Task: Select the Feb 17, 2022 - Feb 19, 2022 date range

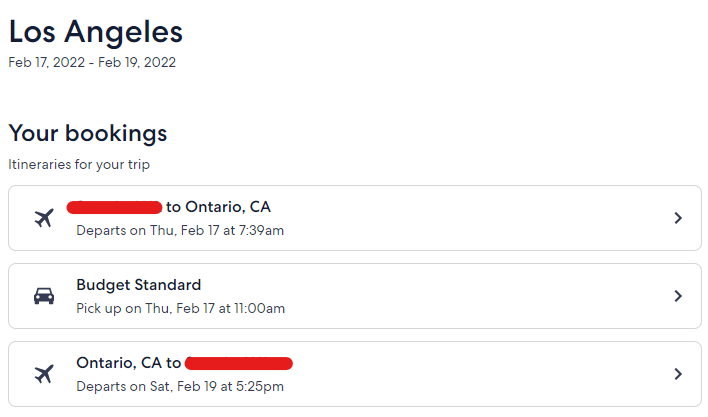Action: [x=92, y=62]
